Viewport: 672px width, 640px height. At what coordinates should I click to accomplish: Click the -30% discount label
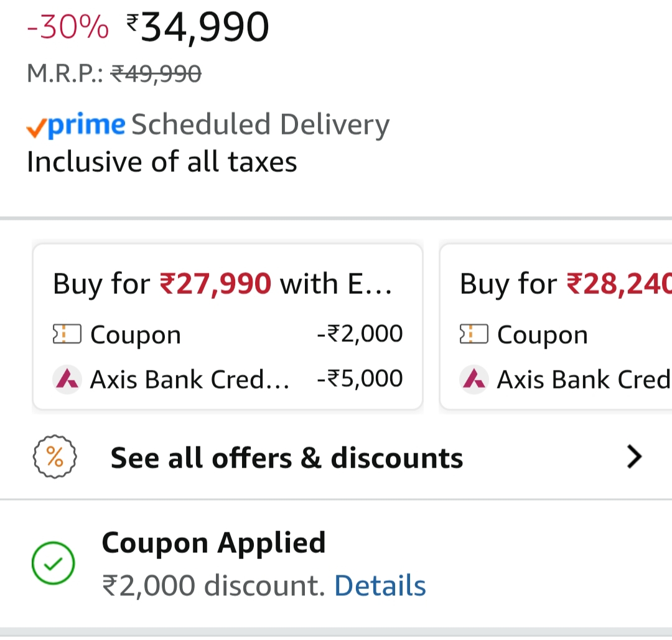tap(68, 29)
